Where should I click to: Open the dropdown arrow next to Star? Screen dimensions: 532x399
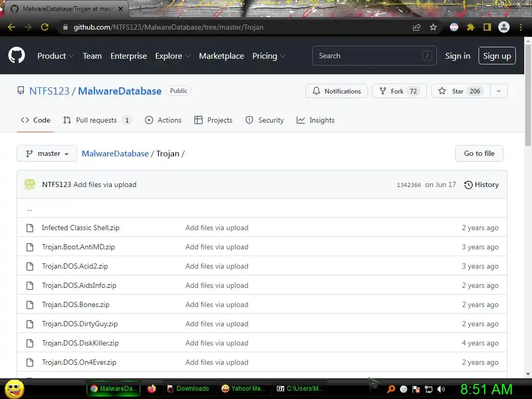pos(499,91)
